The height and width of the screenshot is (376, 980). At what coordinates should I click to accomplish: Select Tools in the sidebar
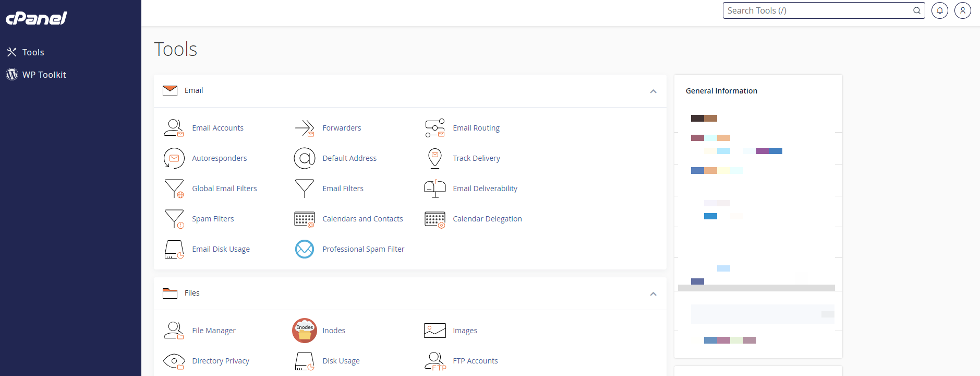click(x=33, y=52)
